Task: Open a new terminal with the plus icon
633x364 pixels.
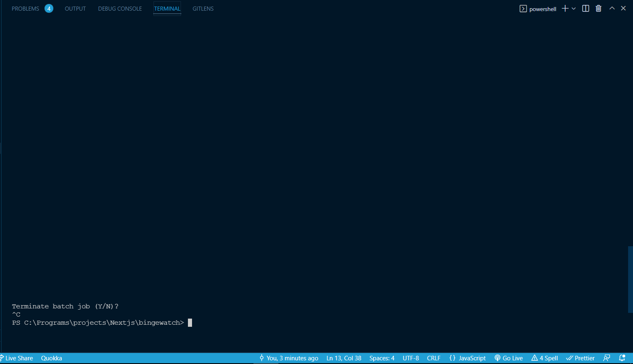Action: click(565, 8)
